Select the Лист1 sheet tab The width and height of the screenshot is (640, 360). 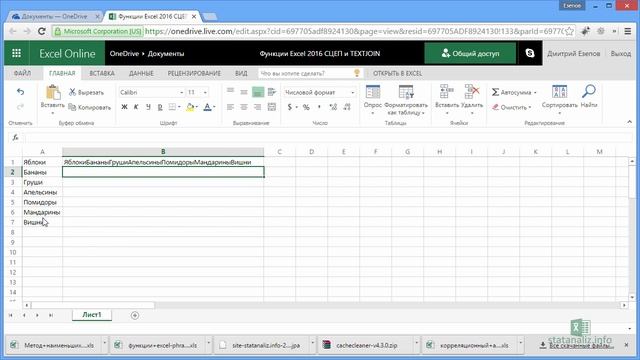[92, 315]
